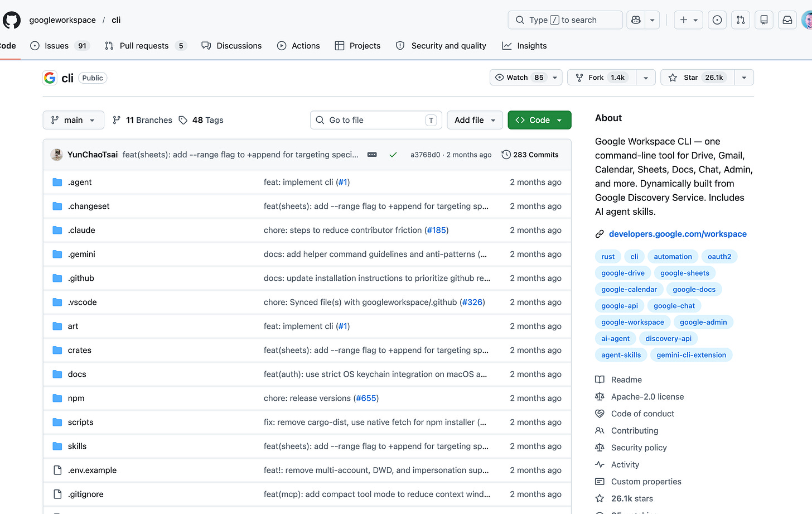This screenshot has width=812, height=514.
Task: Focus the Go to file field
Action: click(376, 120)
